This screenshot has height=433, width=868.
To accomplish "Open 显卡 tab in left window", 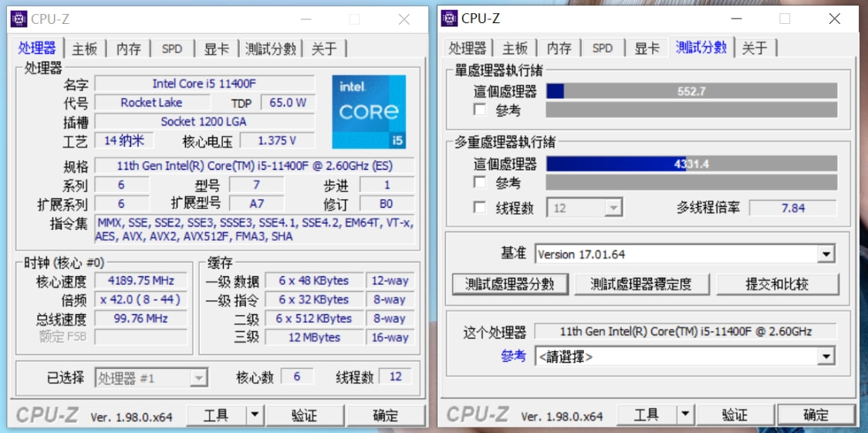I will click(217, 49).
